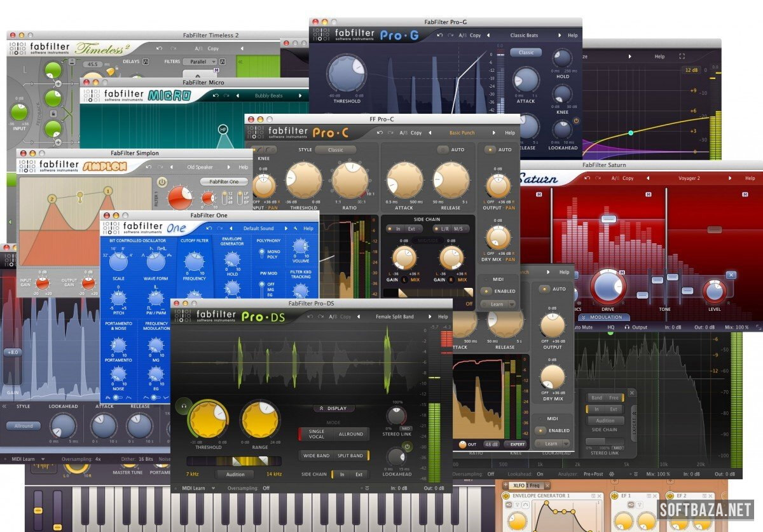This screenshot has width=763, height=532.
Task: Select WIDE BAND in Pro-DS
Action: click(316, 456)
